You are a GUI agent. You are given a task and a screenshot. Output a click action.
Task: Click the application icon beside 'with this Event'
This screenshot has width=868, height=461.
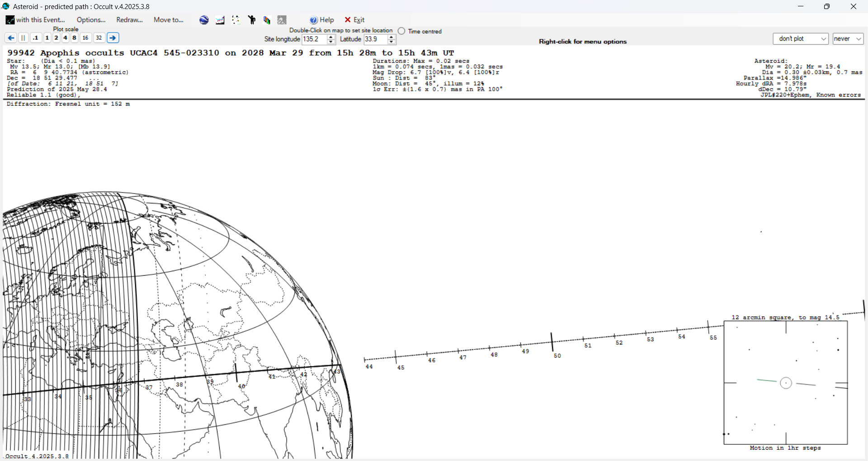pyautogui.click(x=10, y=20)
